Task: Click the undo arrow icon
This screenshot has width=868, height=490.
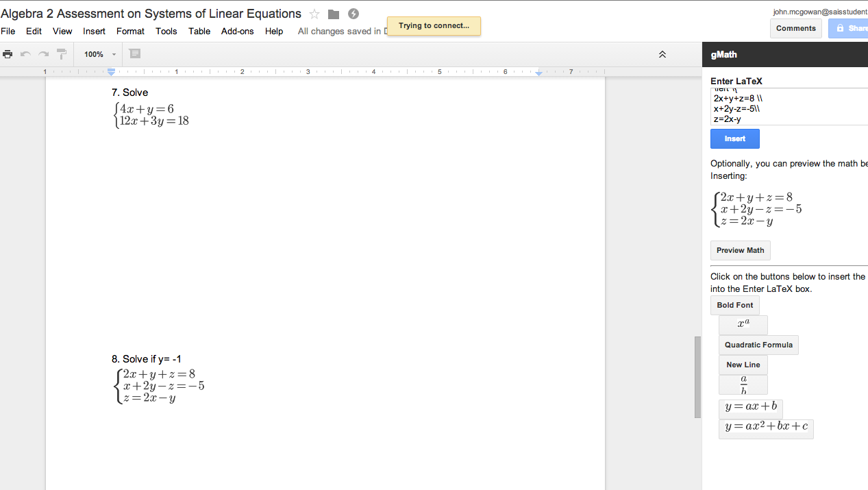Action: click(25, 54)
